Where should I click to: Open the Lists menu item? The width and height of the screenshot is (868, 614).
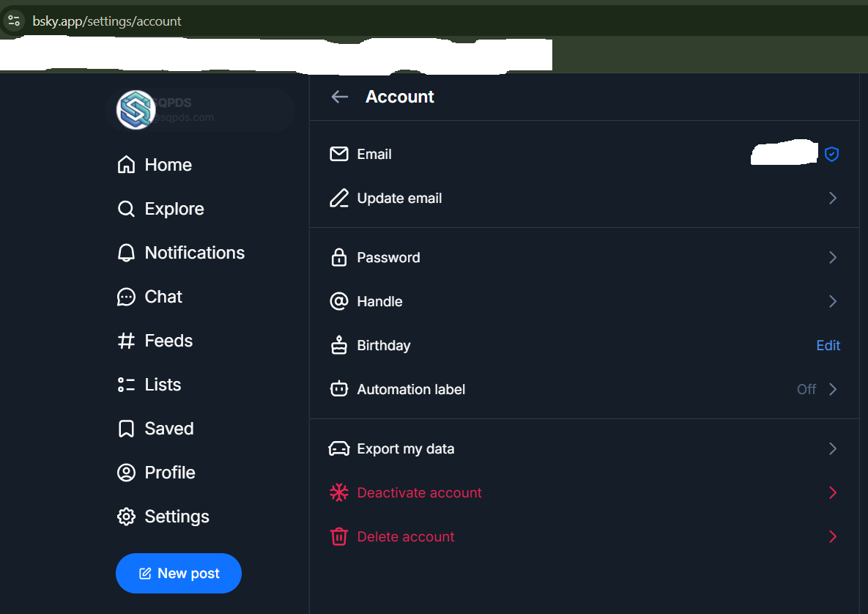click(x=149, y=384)
